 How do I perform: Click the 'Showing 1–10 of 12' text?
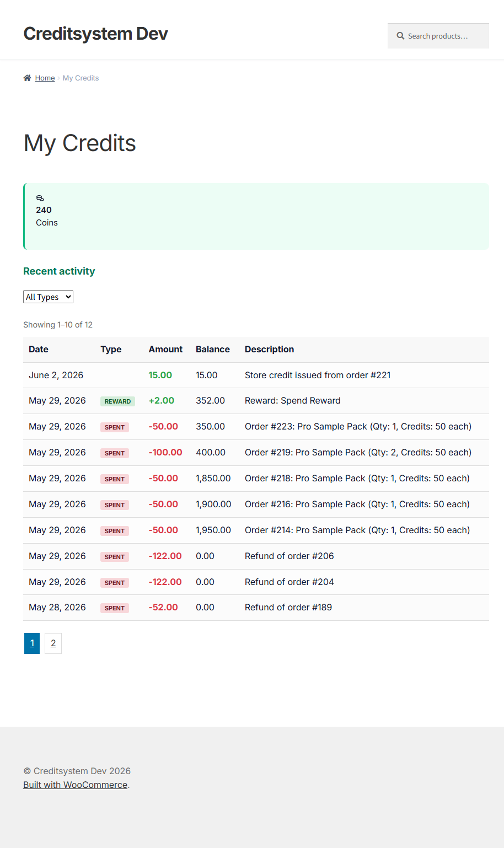coord(58,325)
